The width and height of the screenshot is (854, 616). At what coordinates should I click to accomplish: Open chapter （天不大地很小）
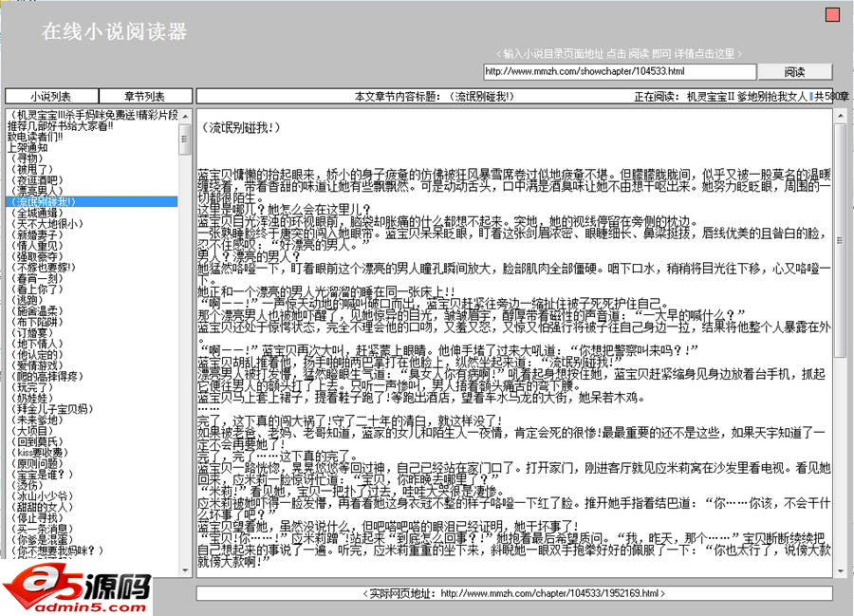tap(46, 224)
